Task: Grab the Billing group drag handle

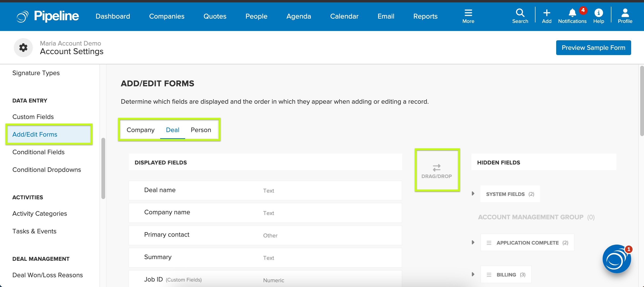Action: (489, 275)
